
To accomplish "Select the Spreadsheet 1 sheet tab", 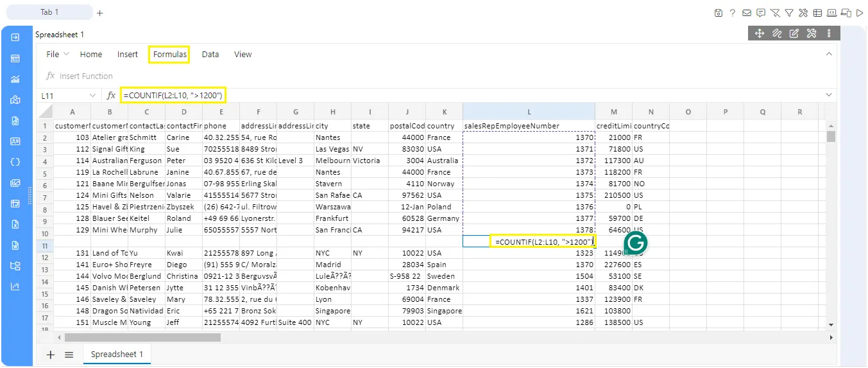I will 117,354.
